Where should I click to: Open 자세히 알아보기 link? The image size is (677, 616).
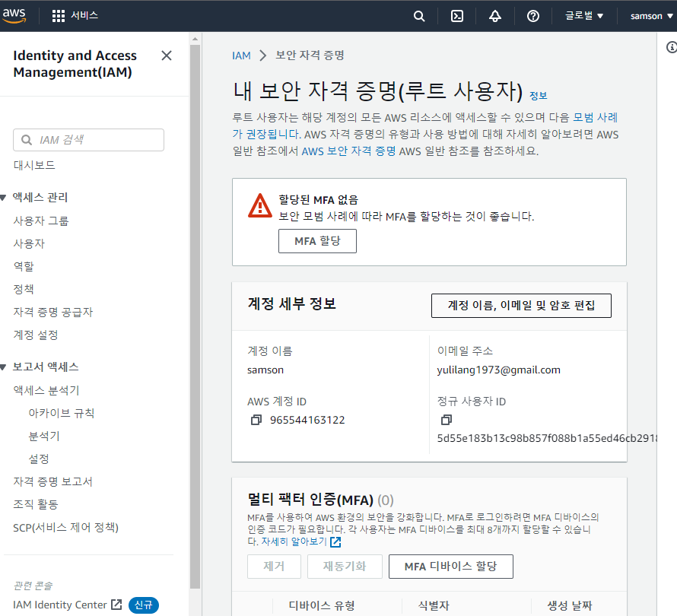294,541
